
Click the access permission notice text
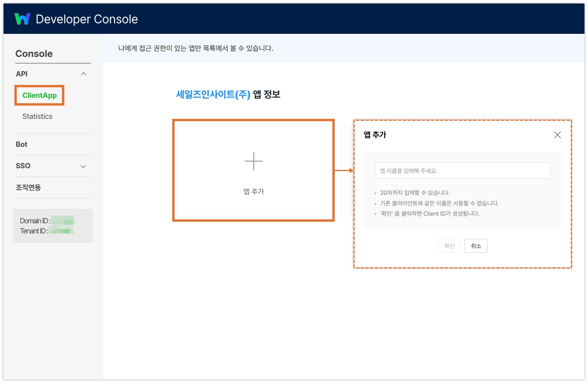pyautogui.click(x=196, y=48)
